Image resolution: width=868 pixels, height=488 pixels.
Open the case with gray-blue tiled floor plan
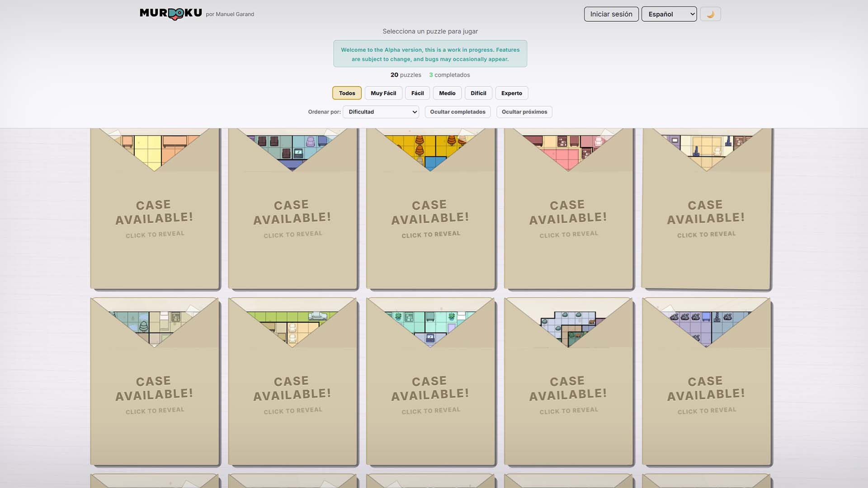568,381
